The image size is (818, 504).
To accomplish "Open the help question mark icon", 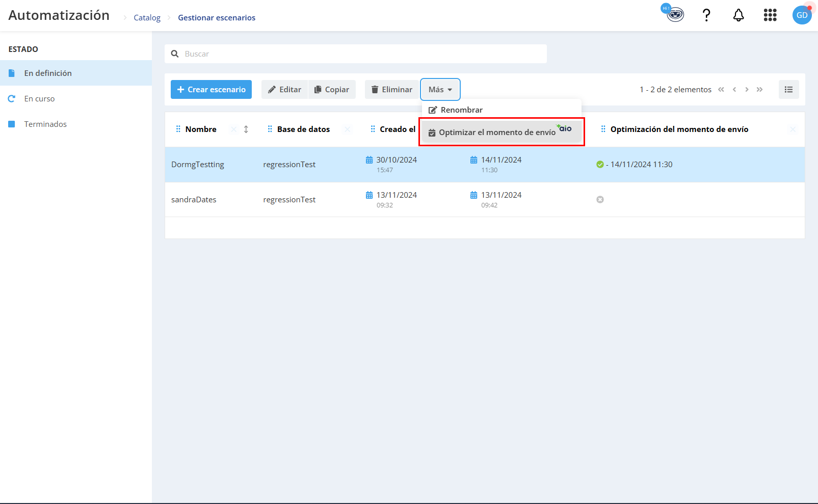I will click(x=706, y=15).
